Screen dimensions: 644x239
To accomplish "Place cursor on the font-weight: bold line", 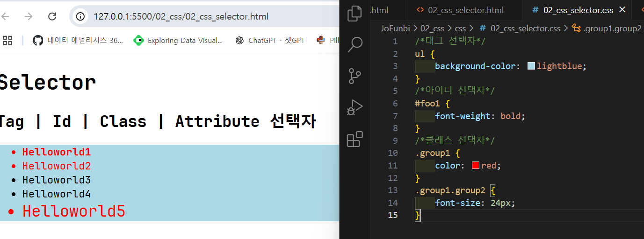I will tap(480, 116).
